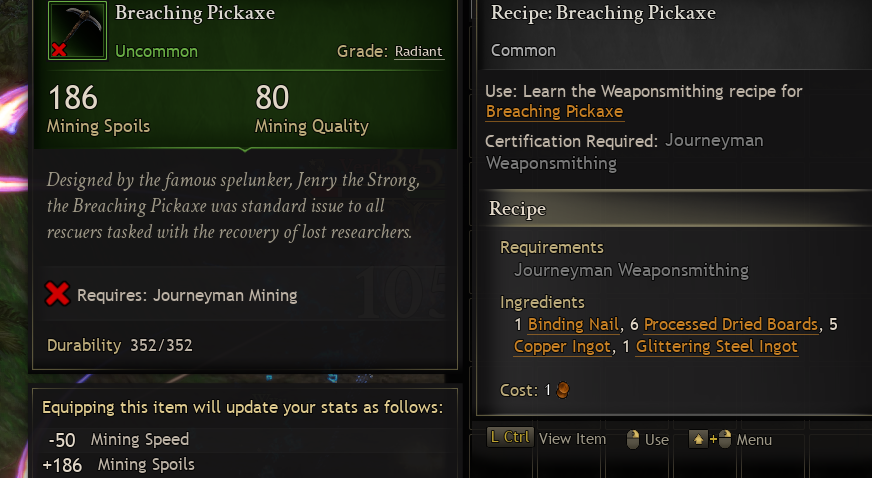Open the Breaching Pickaxe recipe link
The height and width of the screenshot is (478, 872).
click(554, 112)
